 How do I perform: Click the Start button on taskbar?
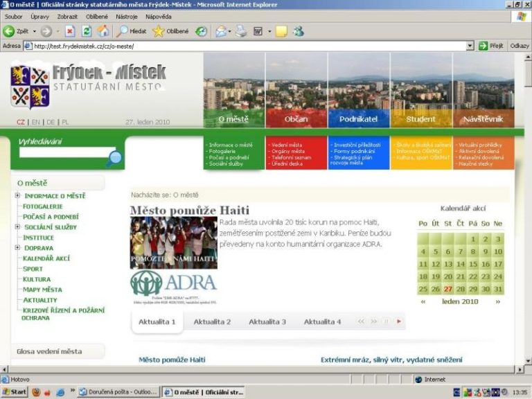click(x=14, y=392)
